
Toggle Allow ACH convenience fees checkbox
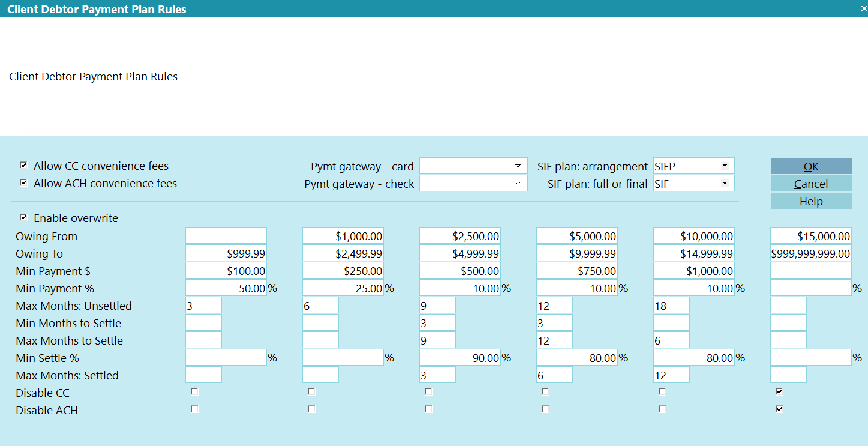coord(23,183)
